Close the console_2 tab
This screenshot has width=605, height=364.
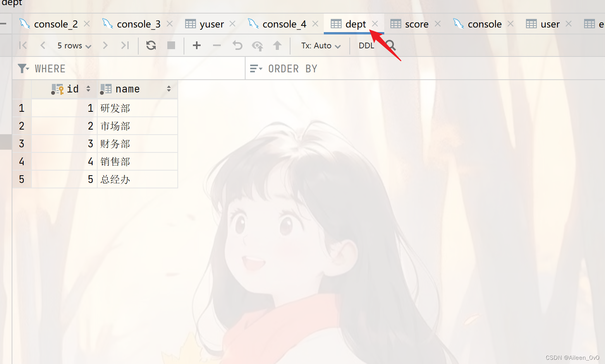tap(87, 24)
